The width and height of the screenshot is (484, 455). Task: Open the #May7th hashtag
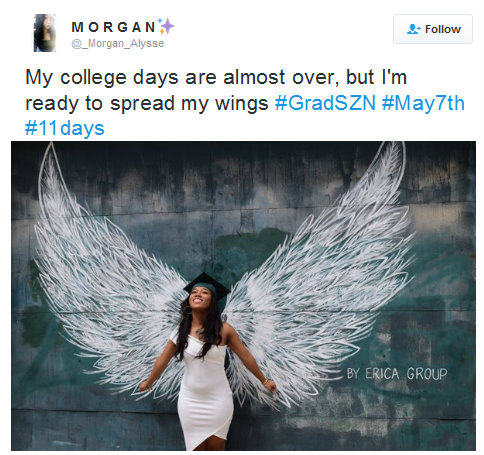(x=423, y=103)
